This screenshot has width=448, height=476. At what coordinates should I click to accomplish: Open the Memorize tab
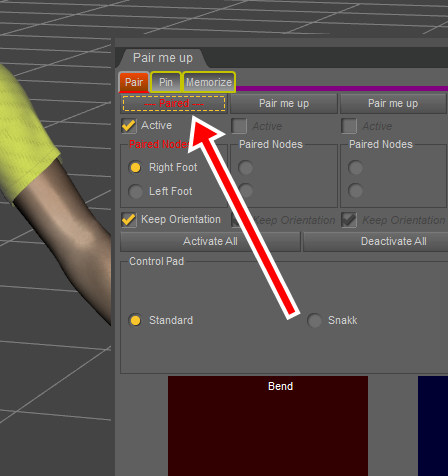(x=209, y=82)
